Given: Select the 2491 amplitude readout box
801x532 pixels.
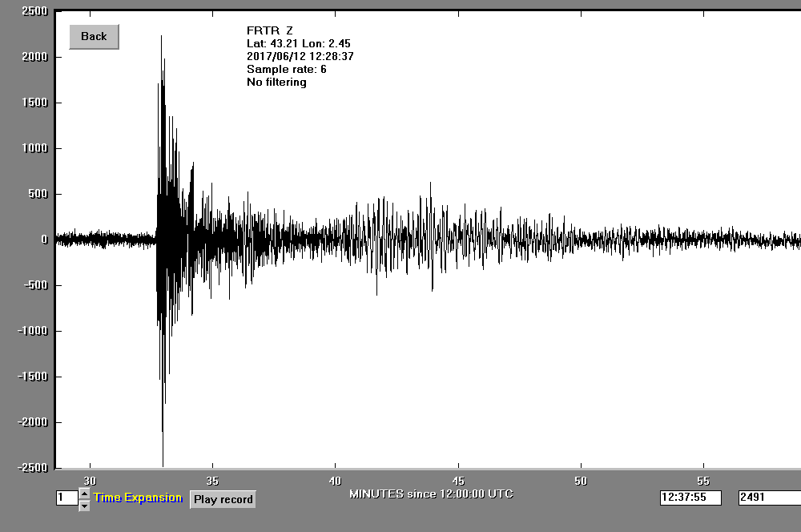Looking at the screenshot, I should [x=769, y=498].
